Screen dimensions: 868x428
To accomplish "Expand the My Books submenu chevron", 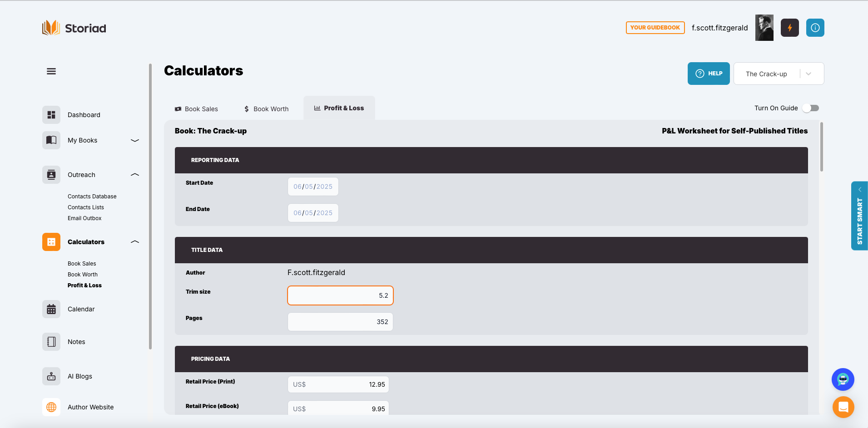I will [x=135, y=140].
